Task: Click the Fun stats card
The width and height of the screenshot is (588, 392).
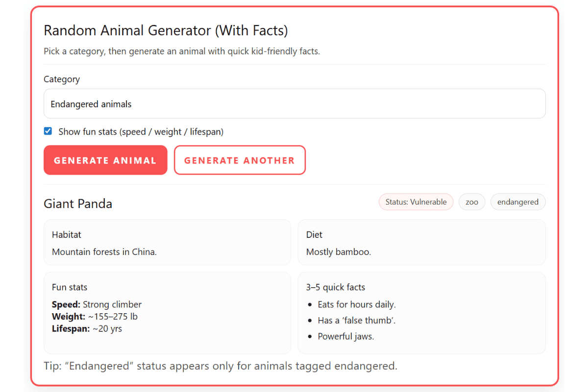Action: [x=167, y=313]
